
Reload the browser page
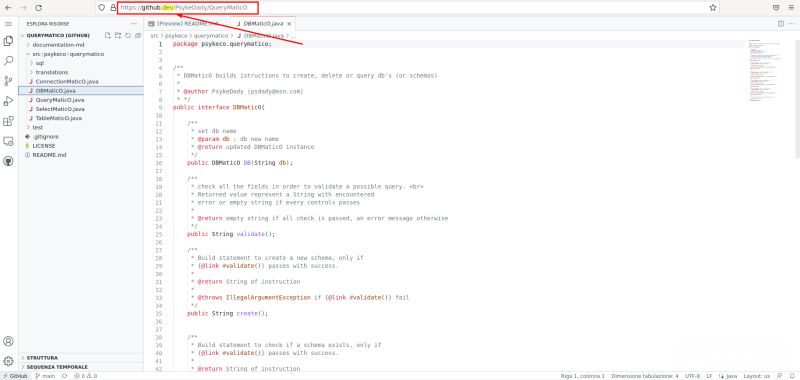[x=39, y=8]
